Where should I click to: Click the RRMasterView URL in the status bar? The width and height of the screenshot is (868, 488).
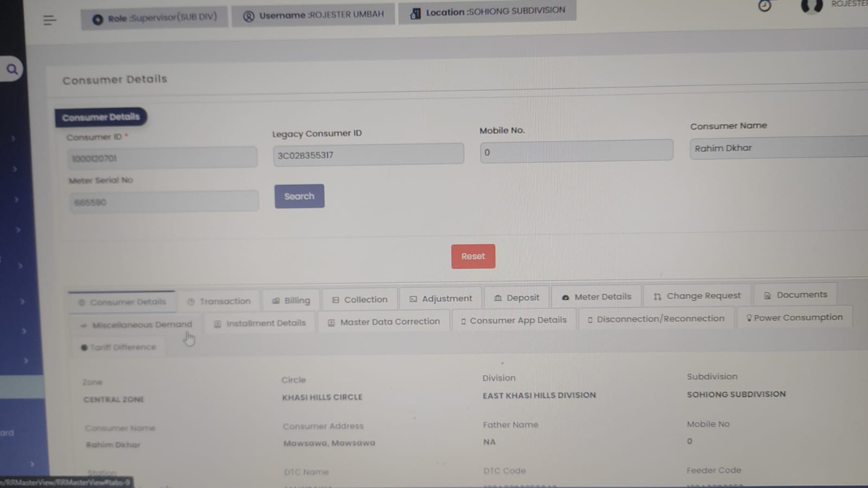pyautogui.click(x=66, y=482)
